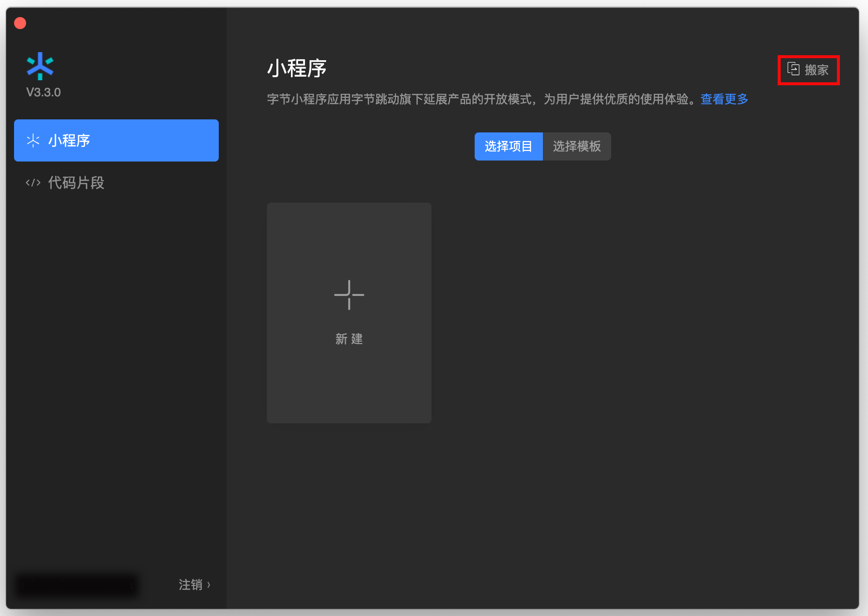Open the 小程序 sidebar section

(x=116, y=140)
